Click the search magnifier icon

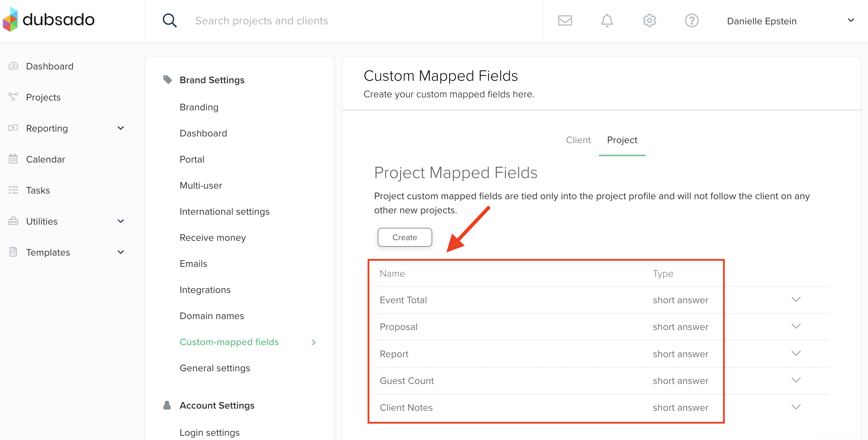click(x=169, y=20)
